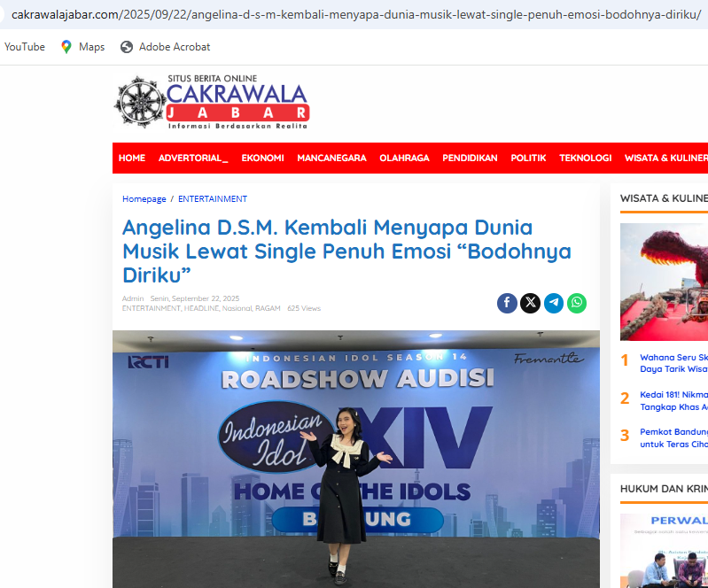Open the Indonesian Idol roadshow article image
The height and width of the screenshot is (588, 708).
pos(355,459)
